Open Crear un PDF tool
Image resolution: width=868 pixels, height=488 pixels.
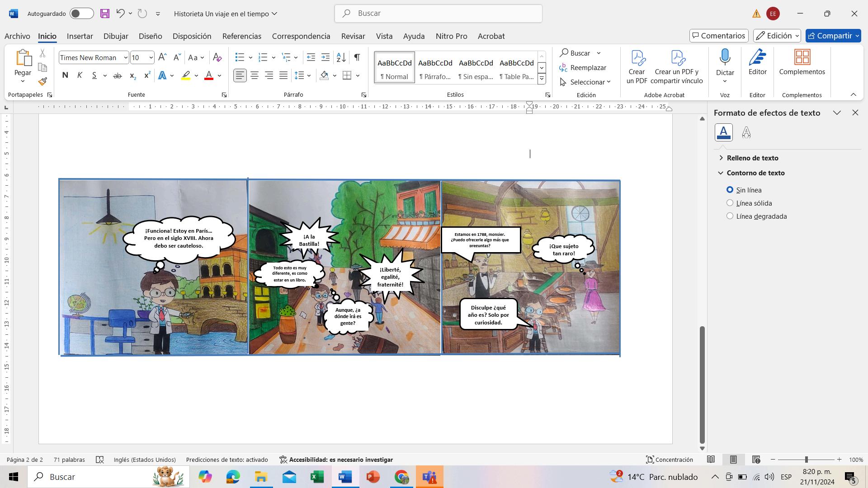637,67
